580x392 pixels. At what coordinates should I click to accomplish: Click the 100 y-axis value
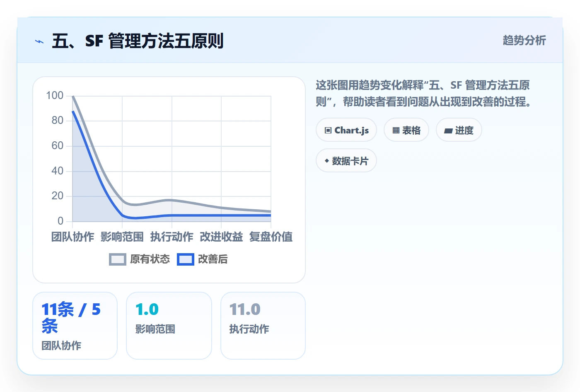(55, 96)
